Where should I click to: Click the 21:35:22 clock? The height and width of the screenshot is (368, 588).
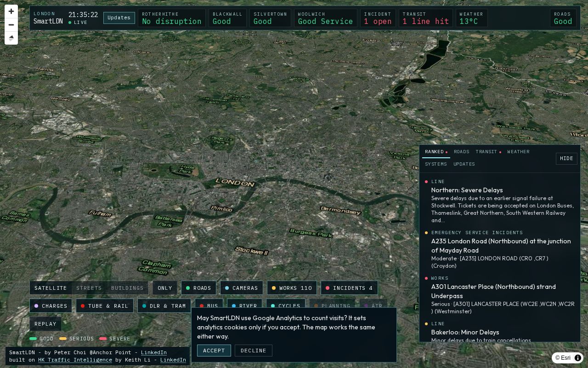(83, 15)
